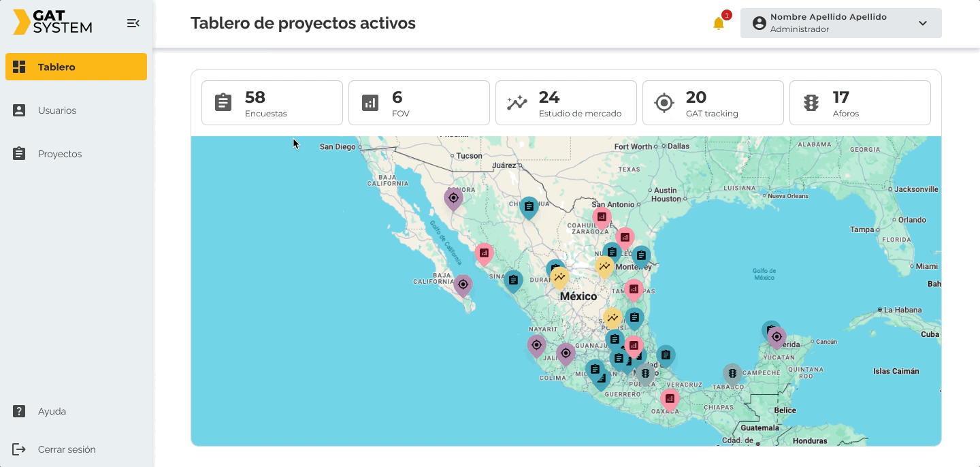Click purple tracking marker in Baja California Sur
Image resolution: width=980 pixels, height=467 pixels.
[x=463, y=285]
